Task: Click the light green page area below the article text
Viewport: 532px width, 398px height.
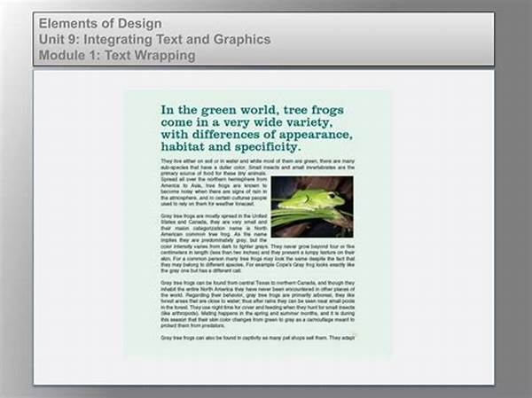Action: tap(256, 350)
